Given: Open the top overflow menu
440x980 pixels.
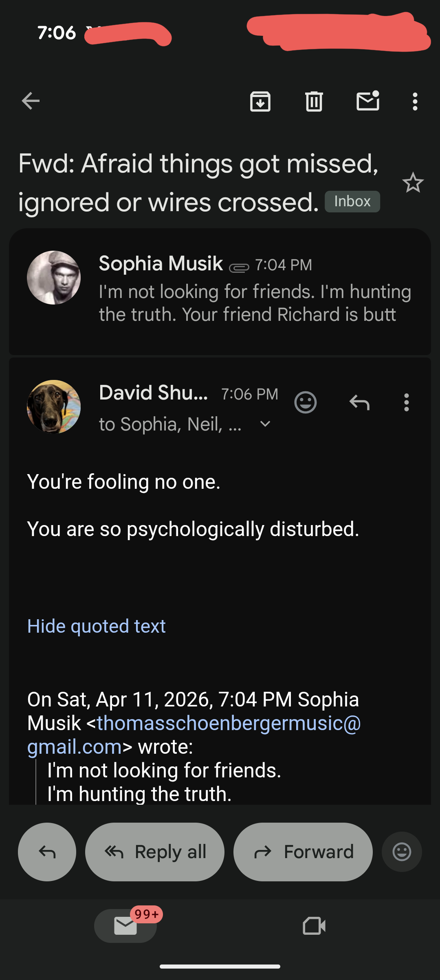Looking at the screenshot, I should click(415, 102).
